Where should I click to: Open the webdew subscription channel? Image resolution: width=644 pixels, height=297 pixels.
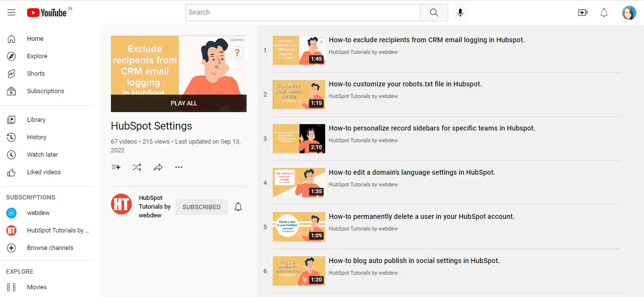tap(38, 213)
